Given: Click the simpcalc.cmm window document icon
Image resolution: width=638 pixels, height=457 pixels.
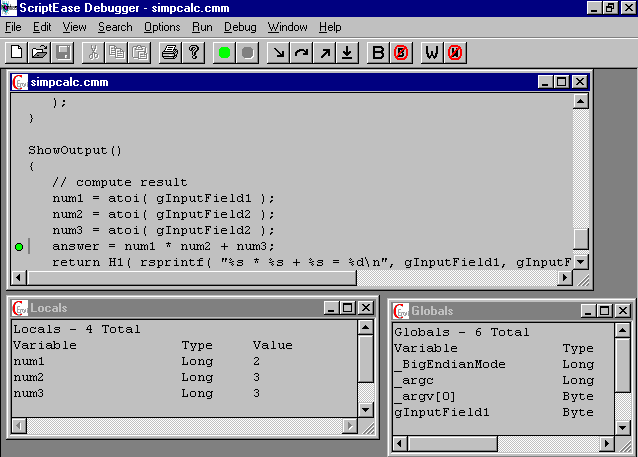Looking at the screenshot, I should point(20,82).
